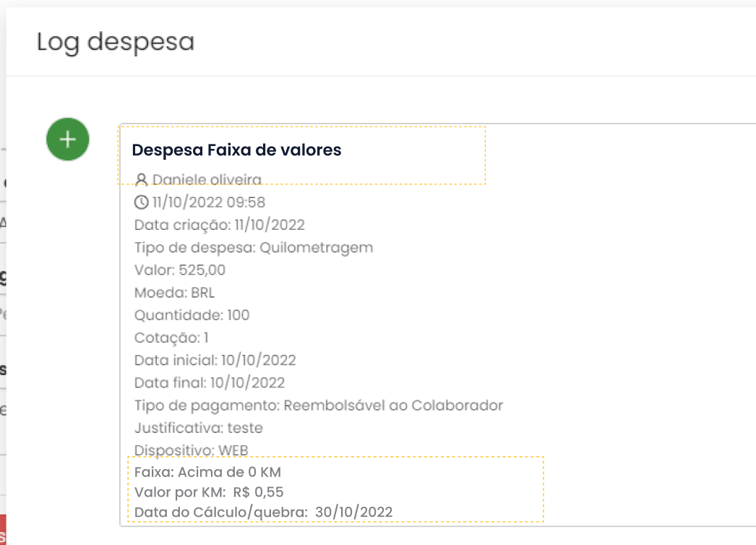Click the clock icon next to timestamp
The height and width of the screenshot is (545, 756).
[141, 202]
